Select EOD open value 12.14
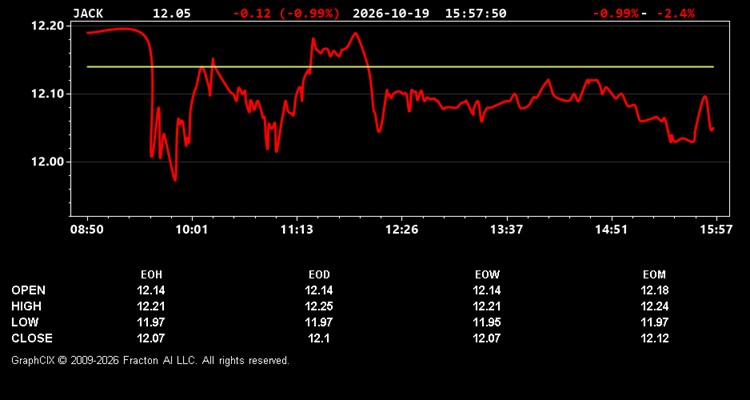 (x=319, y=290)
